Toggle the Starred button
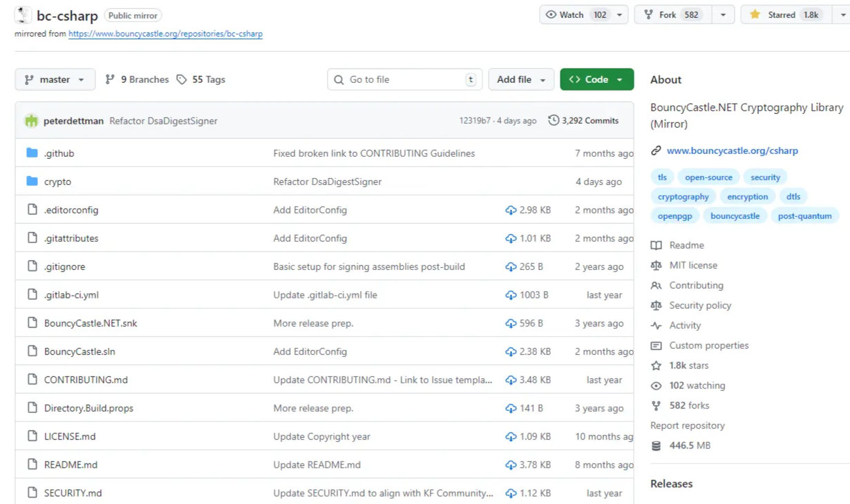 [782, 14]
